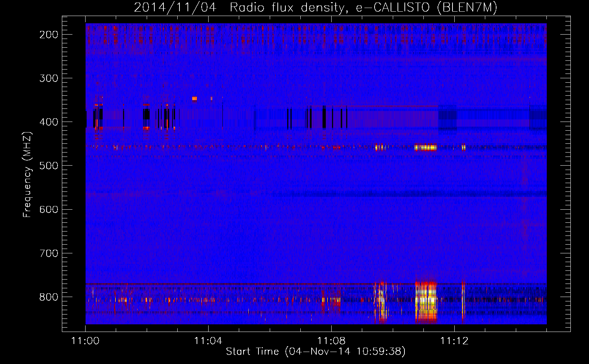Image resolution: width=589 pixels, height=364 pixels.
Task: Click the 500 frequency axis label
Action: (49, 166)
